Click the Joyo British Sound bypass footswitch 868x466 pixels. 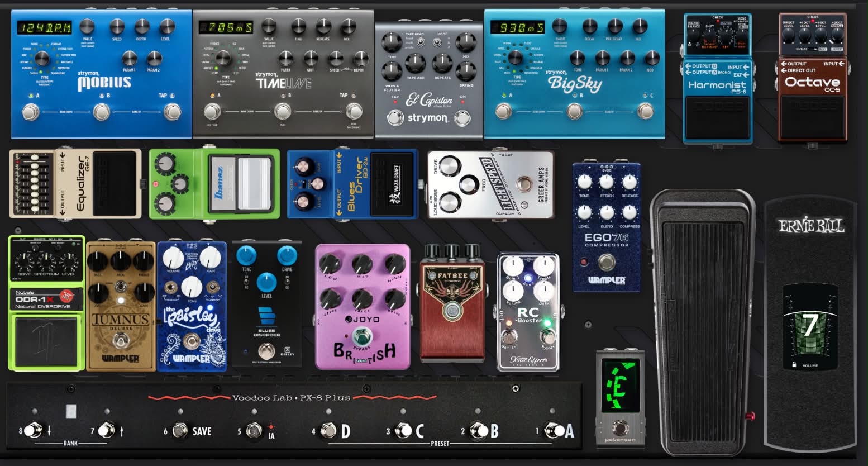point(361,337)
